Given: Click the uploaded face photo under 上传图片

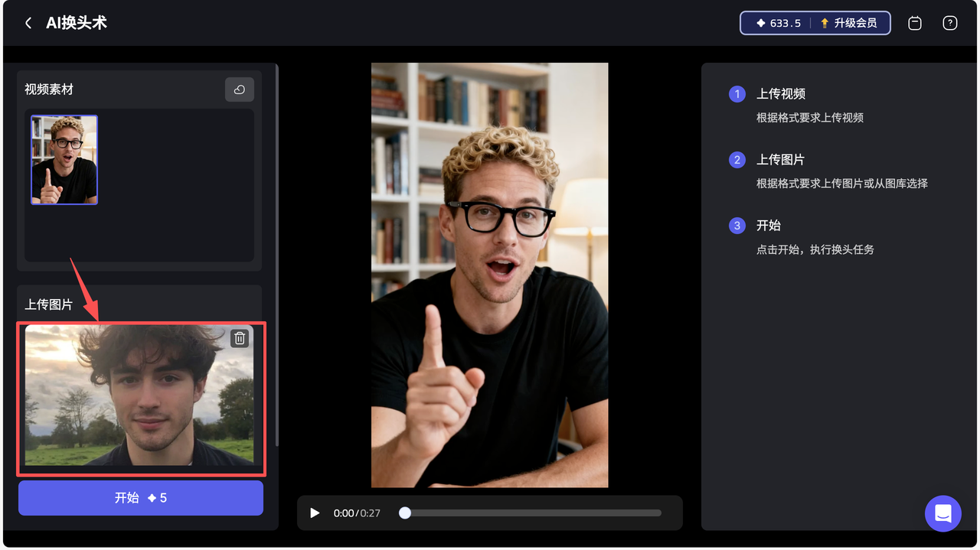Looking at the screenshot, I should pyautogui.click(x=139, y=395).
